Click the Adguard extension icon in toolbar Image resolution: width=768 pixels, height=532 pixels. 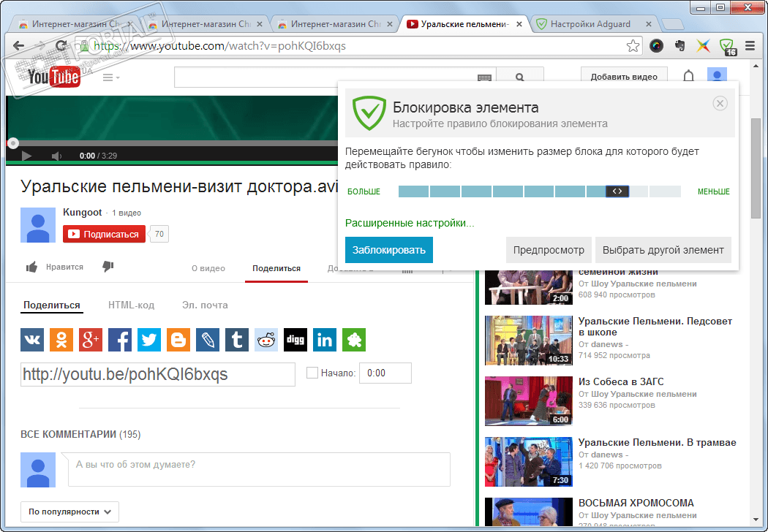pyautogui.click(x=727, y=47)
